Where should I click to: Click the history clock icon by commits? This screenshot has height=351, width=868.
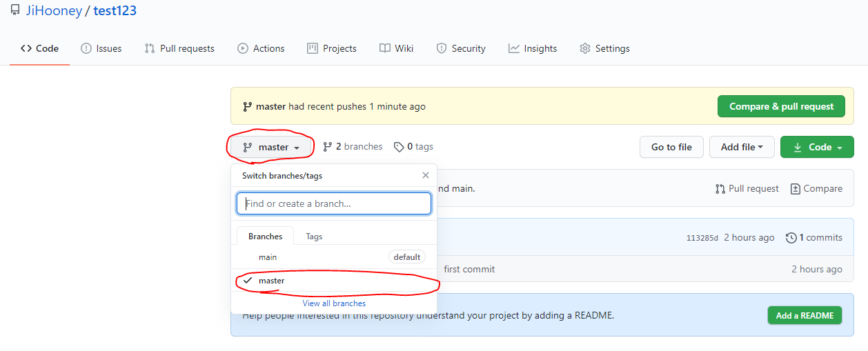click(791, 237)
